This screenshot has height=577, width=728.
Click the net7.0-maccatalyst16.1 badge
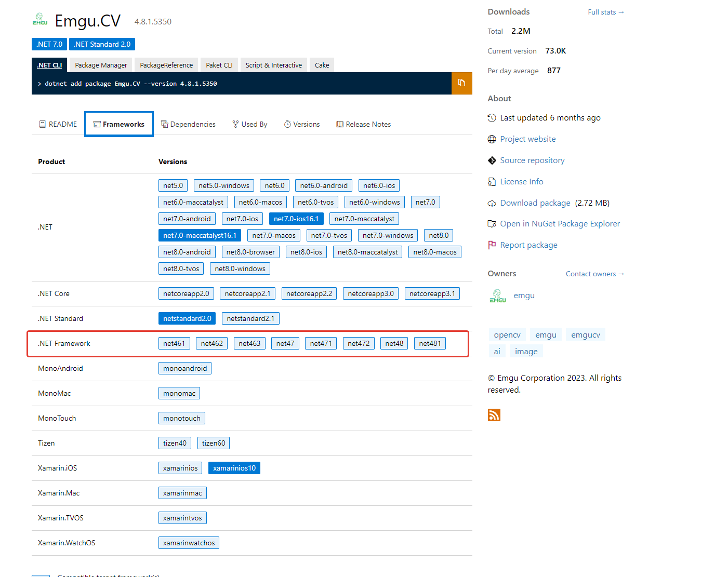coord(200,235)
